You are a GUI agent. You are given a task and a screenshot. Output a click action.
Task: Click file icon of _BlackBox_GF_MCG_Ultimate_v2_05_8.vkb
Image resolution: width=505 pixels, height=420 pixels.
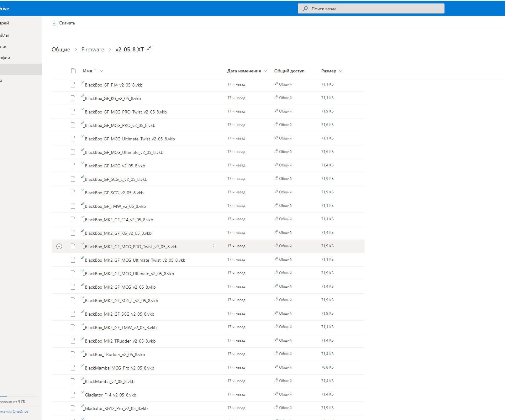(x=73, y=152)
